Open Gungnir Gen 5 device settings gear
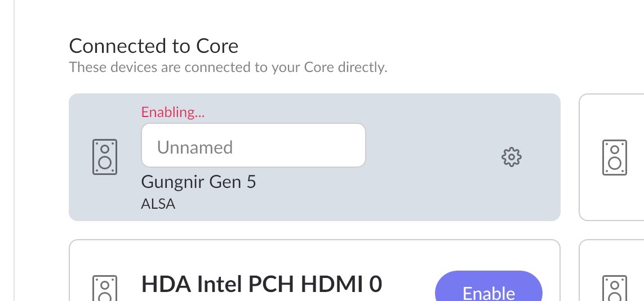This screenshot has width=644, height=301. click(512, 157)
